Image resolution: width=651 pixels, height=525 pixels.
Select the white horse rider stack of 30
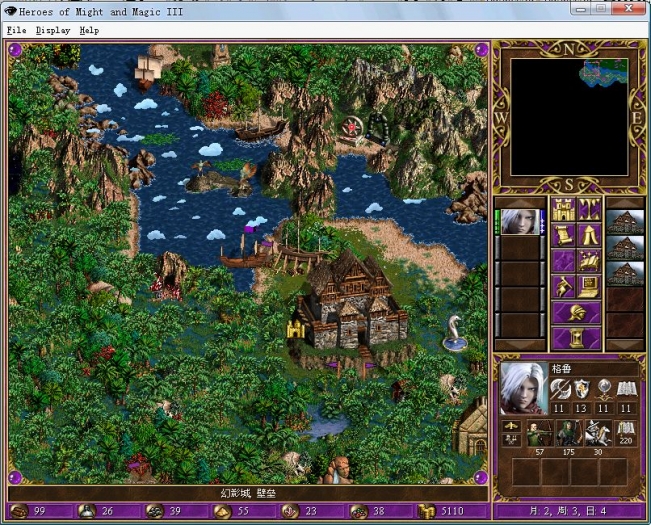598,433
